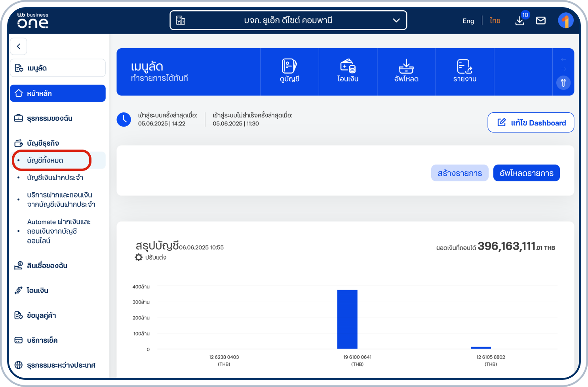Screen dimensions: 588x387
Task: Click the gear icon next to ปรับแต่ง
Action: [x=139, y=257]
